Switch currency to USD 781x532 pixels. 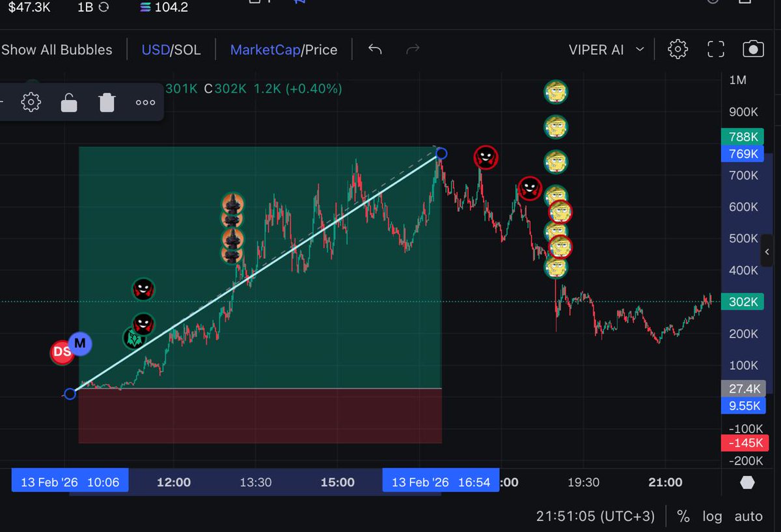pos(155,49)
